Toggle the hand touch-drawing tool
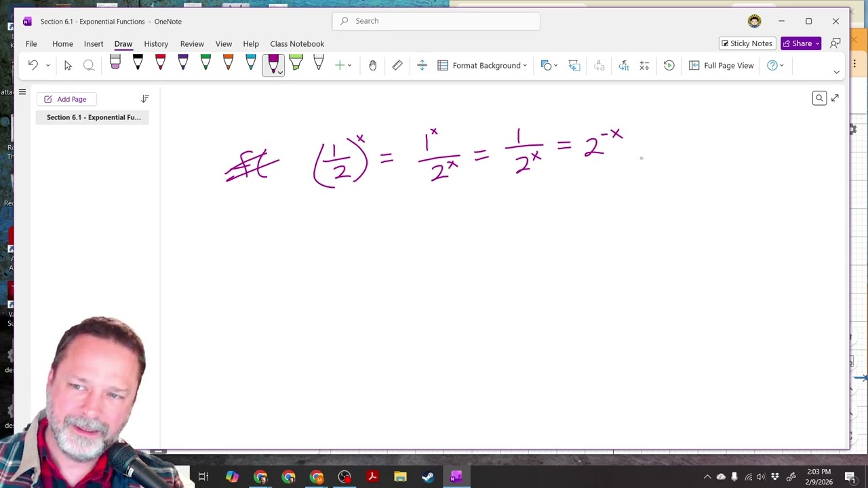 tap(372, 65)
